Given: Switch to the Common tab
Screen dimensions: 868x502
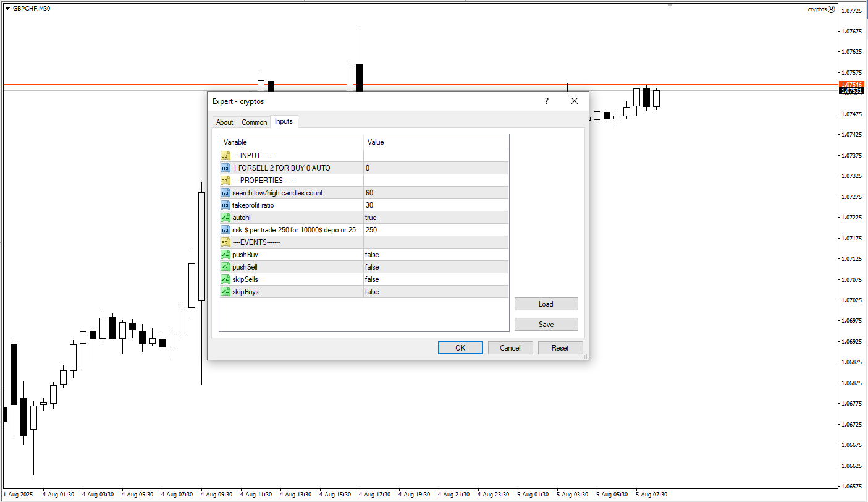Looking at the screenshot, I should [x=254, y=122].
